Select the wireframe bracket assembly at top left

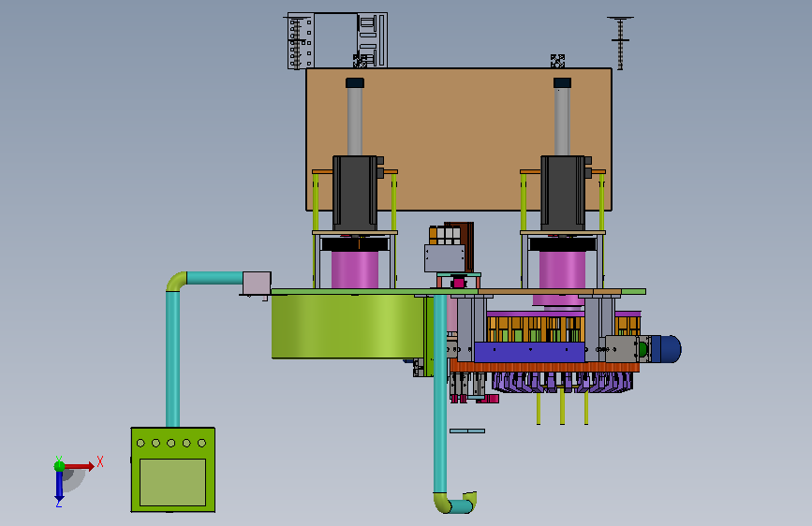pos(337,40)
